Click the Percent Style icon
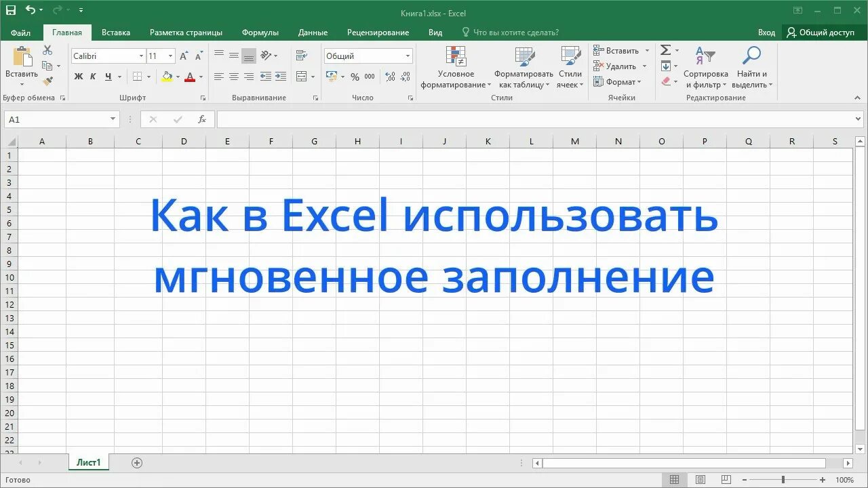Screen dimensions: 868x488 355,77
